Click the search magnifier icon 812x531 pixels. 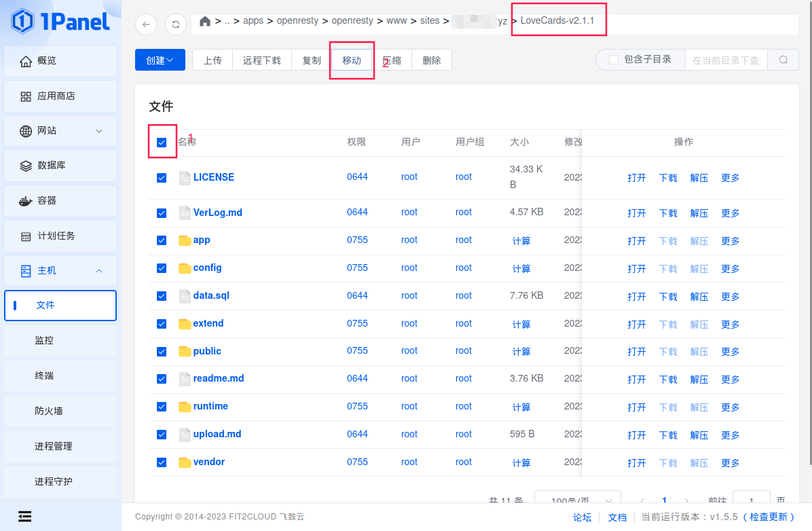(783, 60)
